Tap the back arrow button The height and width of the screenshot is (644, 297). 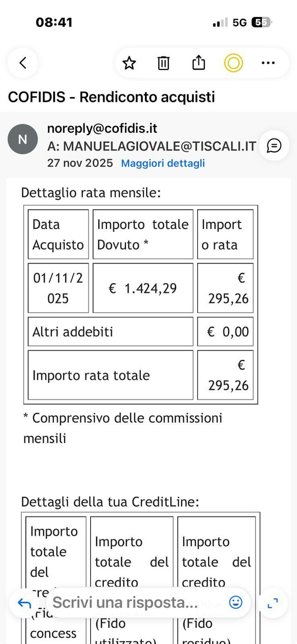(x=23, y=63)
